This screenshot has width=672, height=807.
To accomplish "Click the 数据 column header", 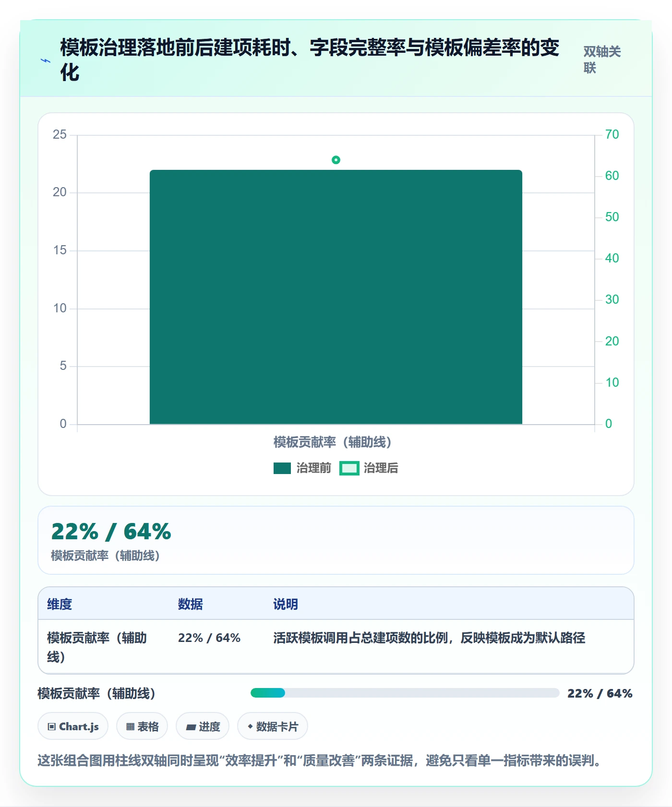I will coord(191,604).
